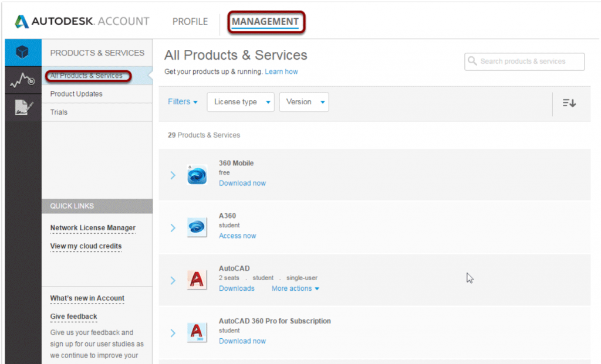Open the Network License Manager link
Viewport: 601px width, 364px height.
click(x=93, y=228)
